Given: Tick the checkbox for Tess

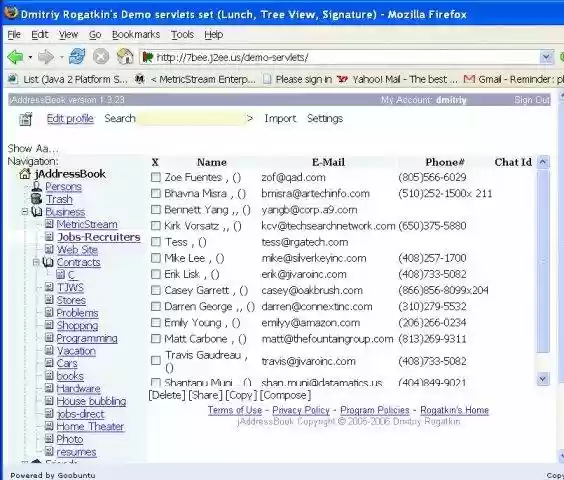Looking at the screenshot, I should point(155,242).
